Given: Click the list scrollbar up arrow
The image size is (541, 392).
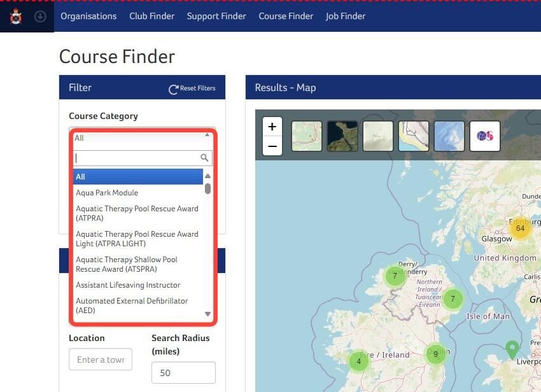Looking at the screenshot, I should click(x=207, y=176).
